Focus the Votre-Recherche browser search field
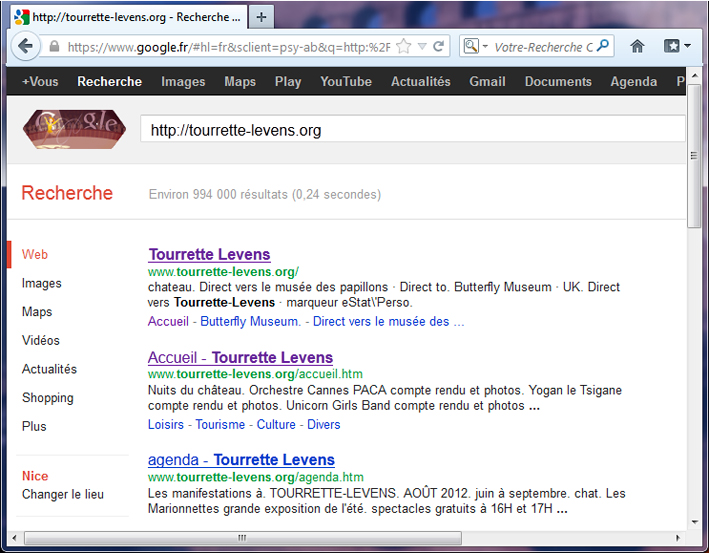 [543, 47]
